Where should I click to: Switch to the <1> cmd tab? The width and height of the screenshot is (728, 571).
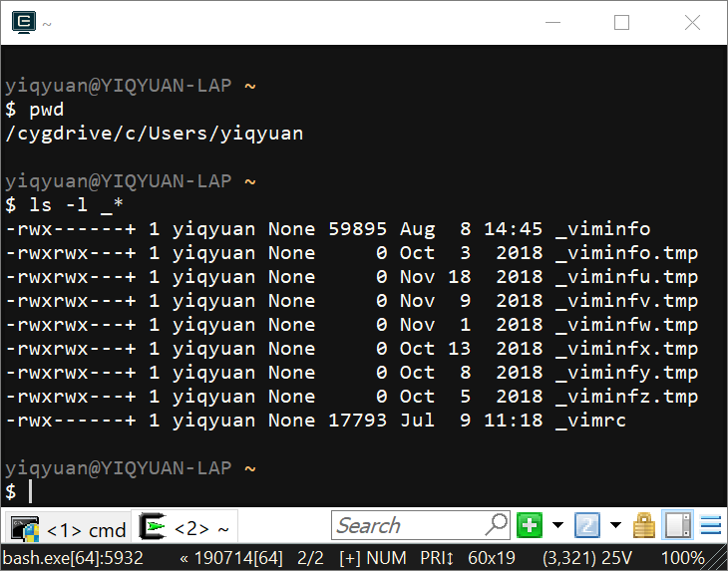coord(68,528)
